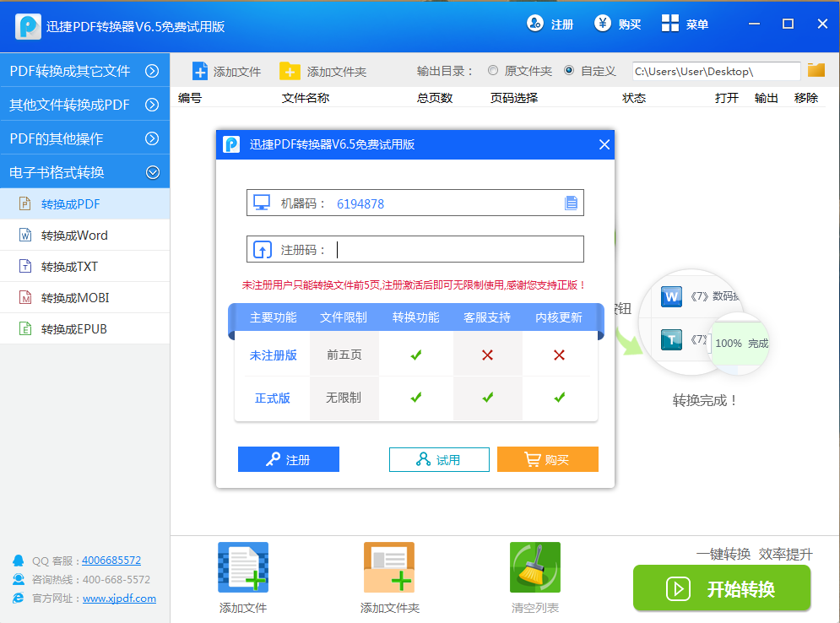Open the 菜单 grid menu icon
Screen dimensions: 840x623
[x=670, y=24]
